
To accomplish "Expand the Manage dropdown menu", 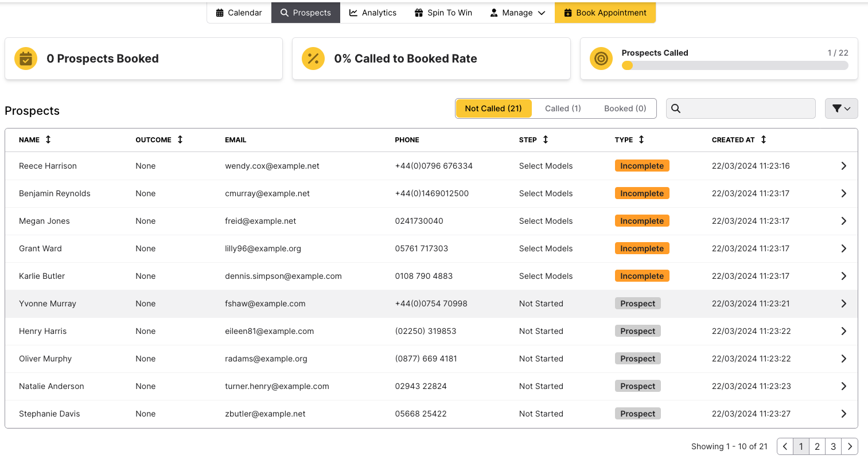I will [x=517, y=13].
